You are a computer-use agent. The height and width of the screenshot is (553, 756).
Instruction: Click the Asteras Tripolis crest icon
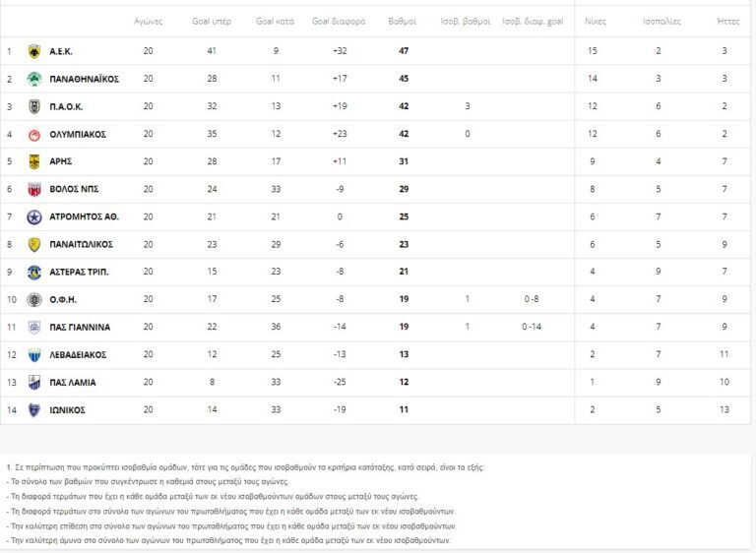33,272
